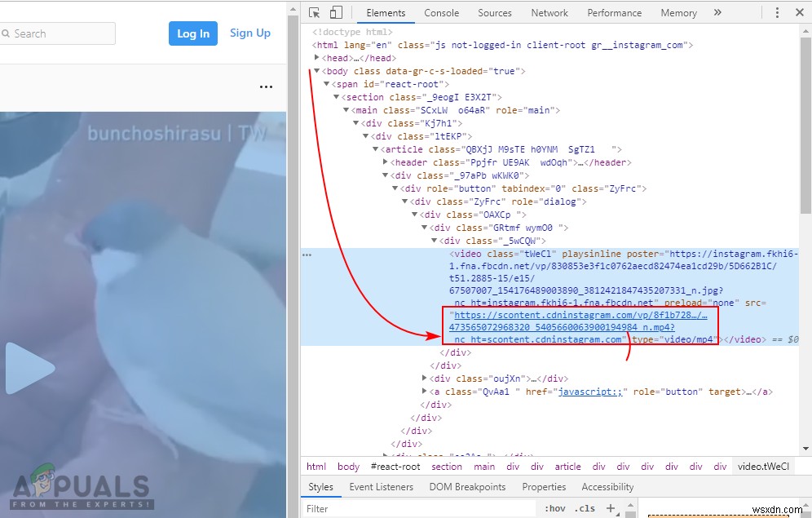The width and height of the screenshot is (812, 518).
Task: Show more DevTools tabs chevron
Action: tap(717, 12)
